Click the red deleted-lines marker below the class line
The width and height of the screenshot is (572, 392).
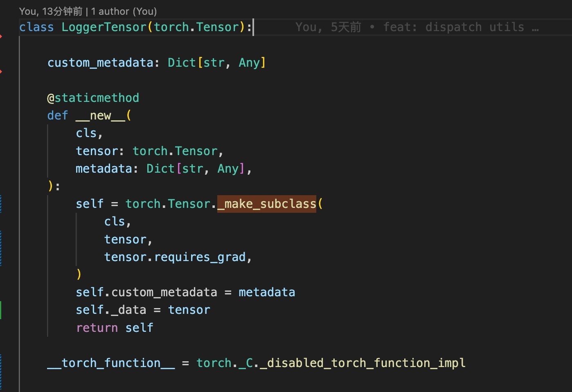(1, 37)
